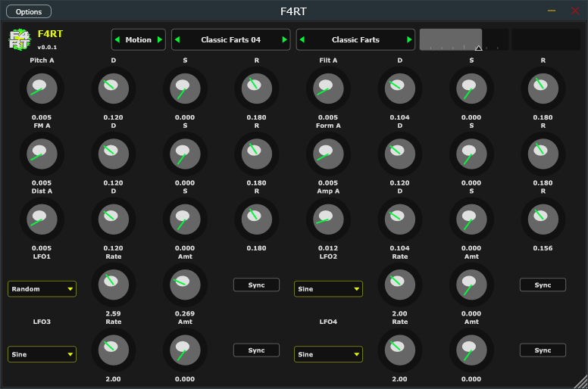Toggle LFO1 Sync button

pyautogui.click(x=257, y=285)
